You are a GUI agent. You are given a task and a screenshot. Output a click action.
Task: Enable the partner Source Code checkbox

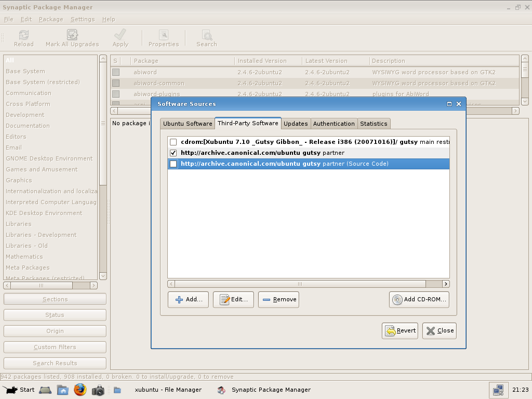(x=174, y=164)
